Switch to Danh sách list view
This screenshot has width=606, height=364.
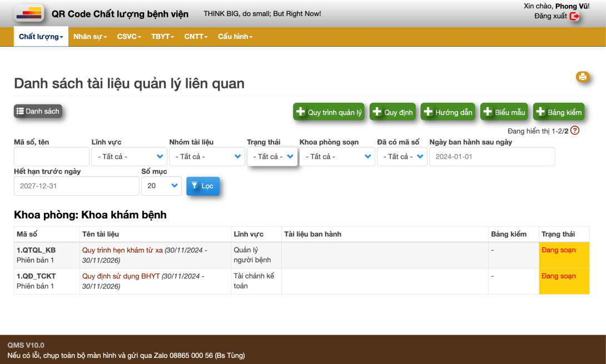pyautogui.click(x=38, y=111)
